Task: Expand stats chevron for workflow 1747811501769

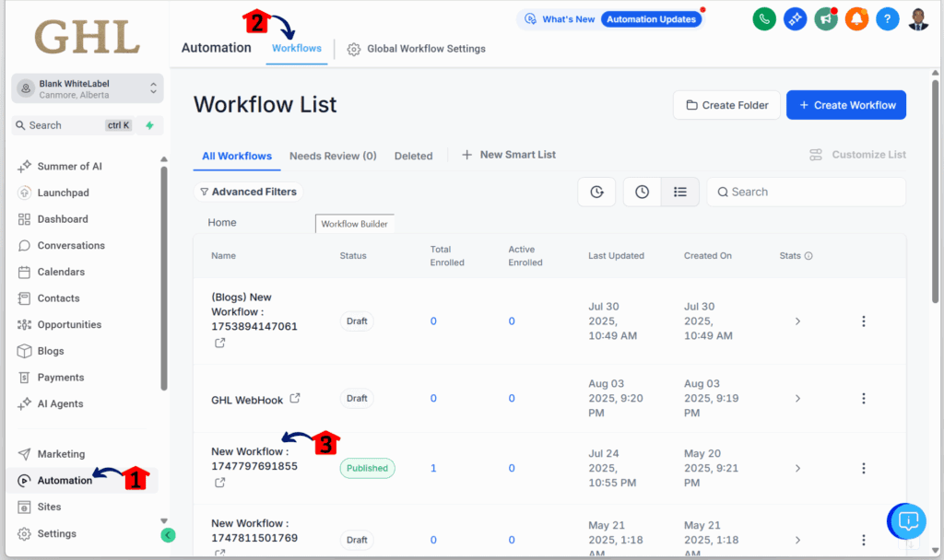Action: [797, 540]
